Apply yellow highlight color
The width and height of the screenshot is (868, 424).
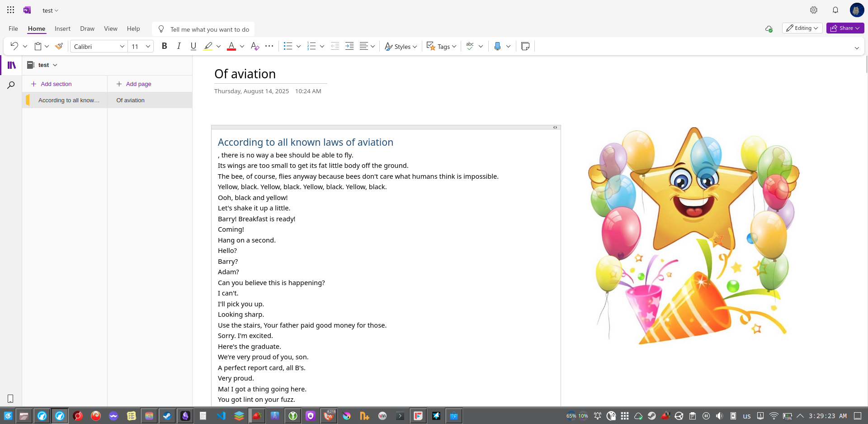[x=208, y=46]
